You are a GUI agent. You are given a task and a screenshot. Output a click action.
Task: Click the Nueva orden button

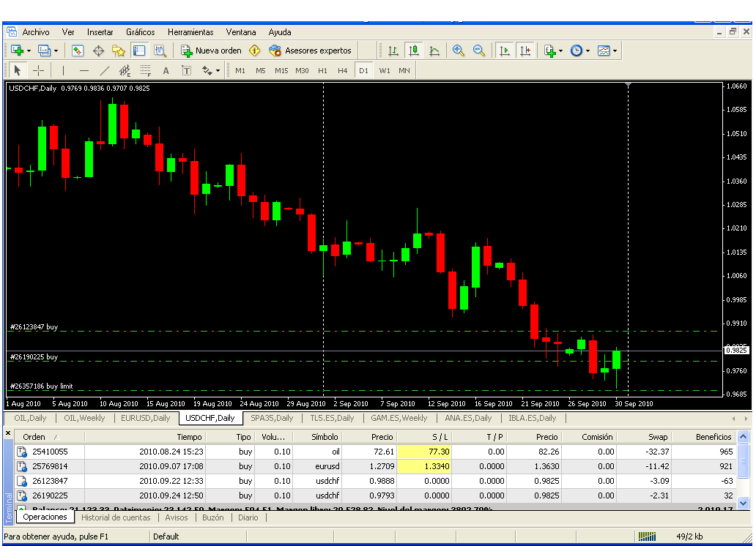coord(212,51)
